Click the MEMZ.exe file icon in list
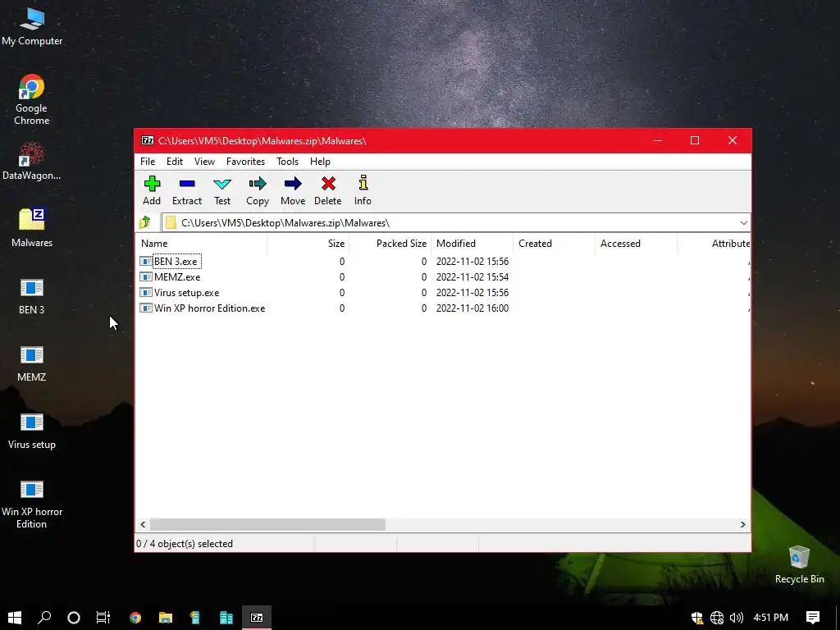This screenshot has height=630, width=840. [x=146, y=276]
